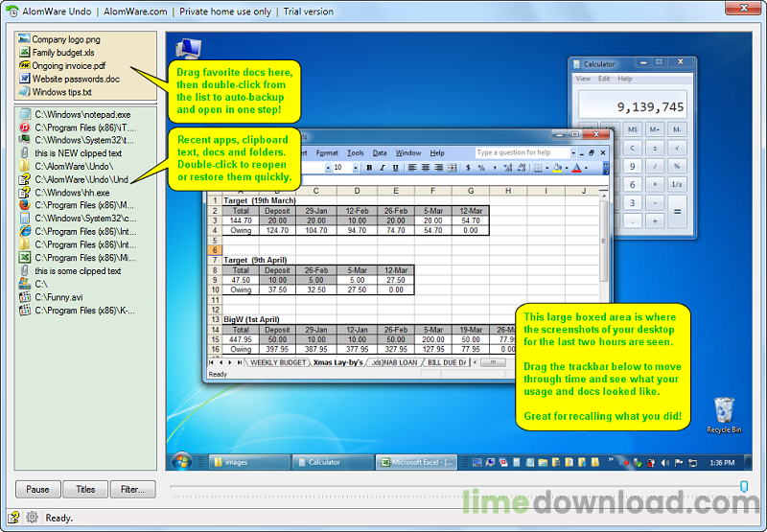Switch to the Xmas Lay-by's sheet tab
Screen dimensions: 767x532
[x=338, y=362]
